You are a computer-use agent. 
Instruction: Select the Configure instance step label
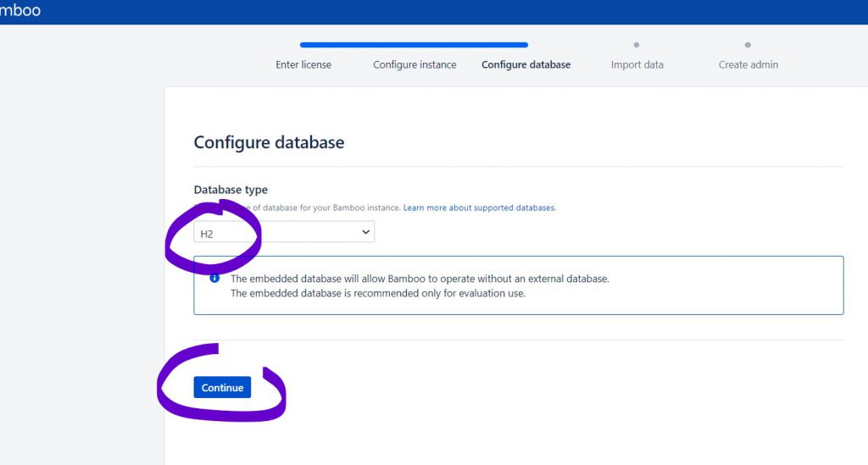[x=415, y=64]
